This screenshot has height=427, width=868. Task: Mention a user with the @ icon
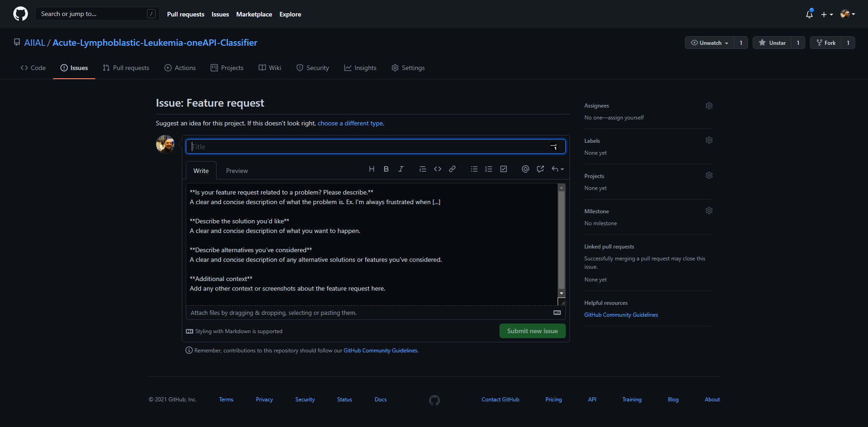point(526,169)
